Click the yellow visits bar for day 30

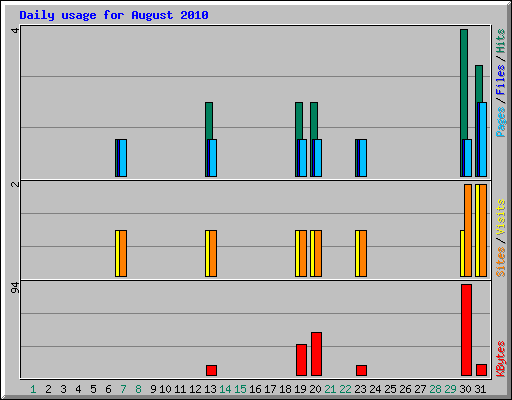click(462, 253)
